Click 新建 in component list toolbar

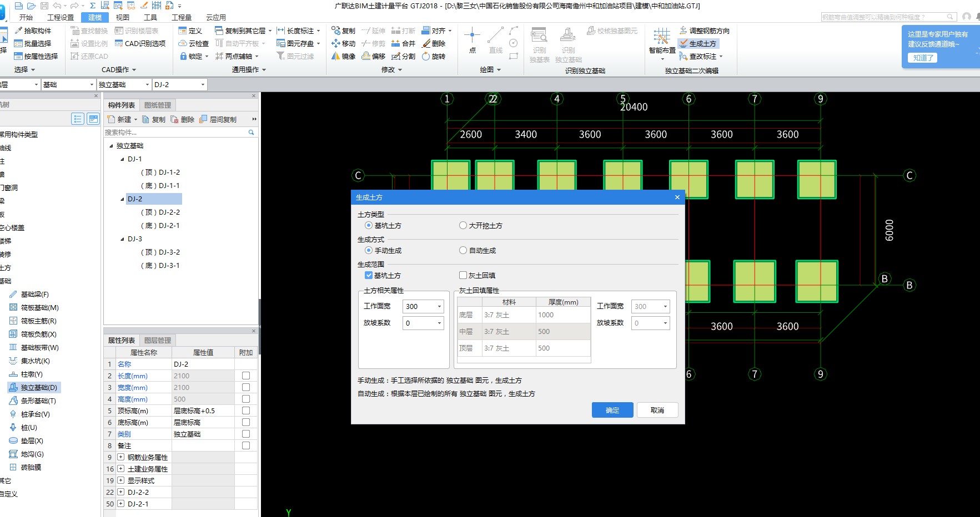coord(122,119)
